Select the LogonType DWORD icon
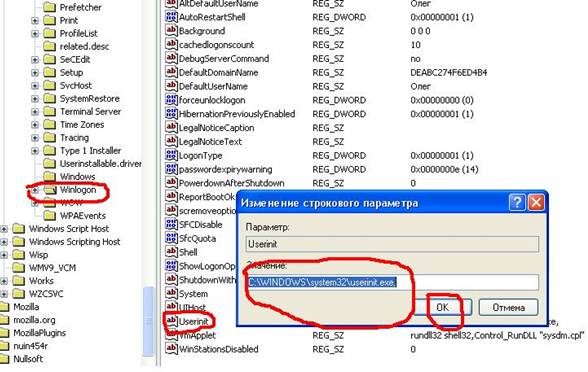 [x=171, y=155]
